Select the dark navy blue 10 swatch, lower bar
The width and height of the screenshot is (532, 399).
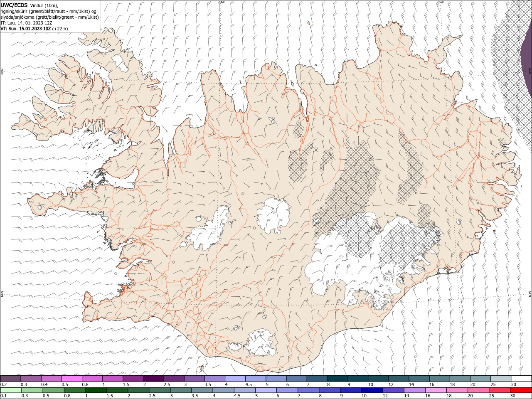coord(372,390)
